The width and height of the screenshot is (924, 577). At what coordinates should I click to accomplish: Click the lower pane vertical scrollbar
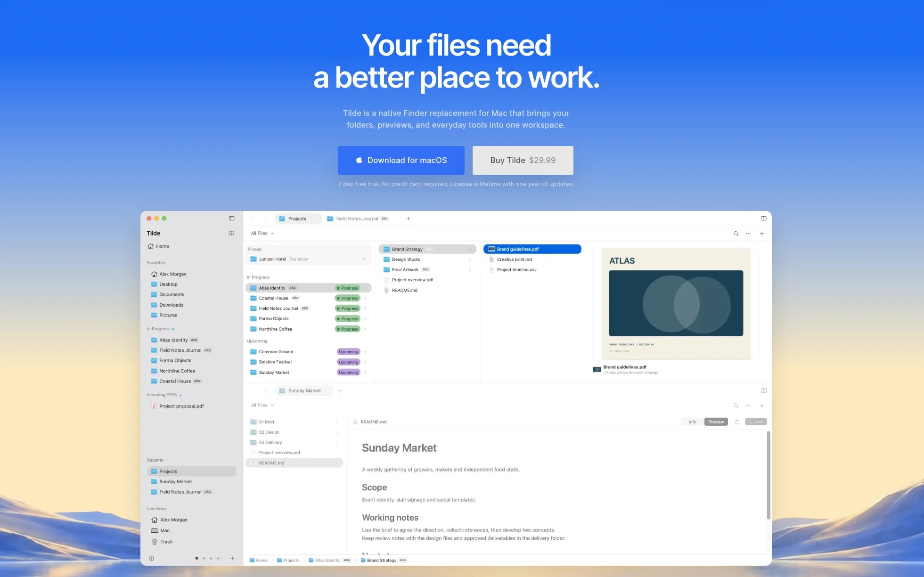[768, 475]
